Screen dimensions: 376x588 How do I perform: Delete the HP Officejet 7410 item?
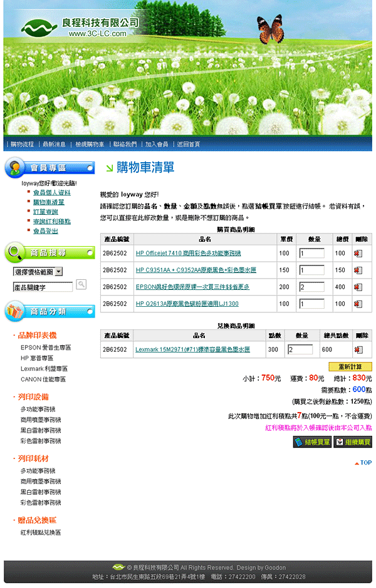[358, 254]
